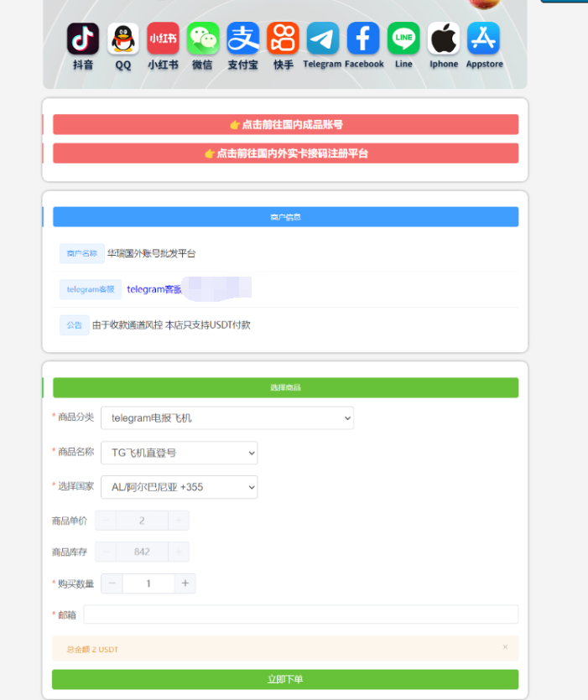Click the 公告 label tag
The width and height of the screenshot is (588, 700).
point(74,325)
